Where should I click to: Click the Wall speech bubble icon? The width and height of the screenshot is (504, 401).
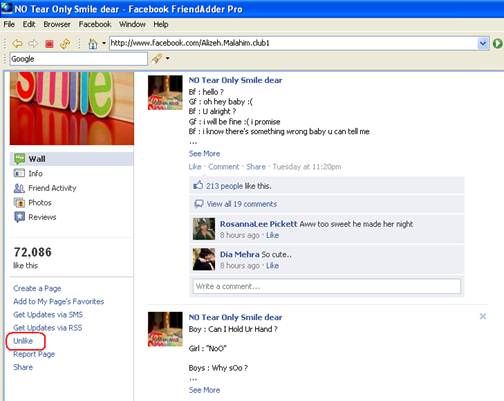[20, 159]
